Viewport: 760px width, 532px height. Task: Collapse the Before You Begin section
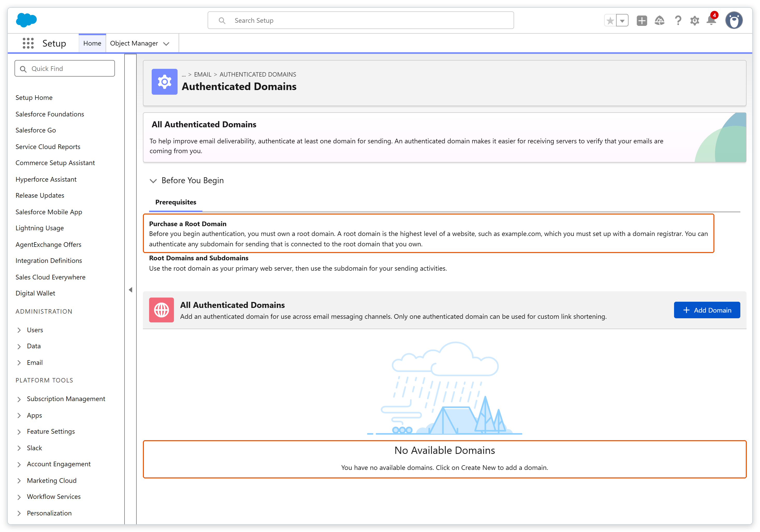(x=153, y=181)
